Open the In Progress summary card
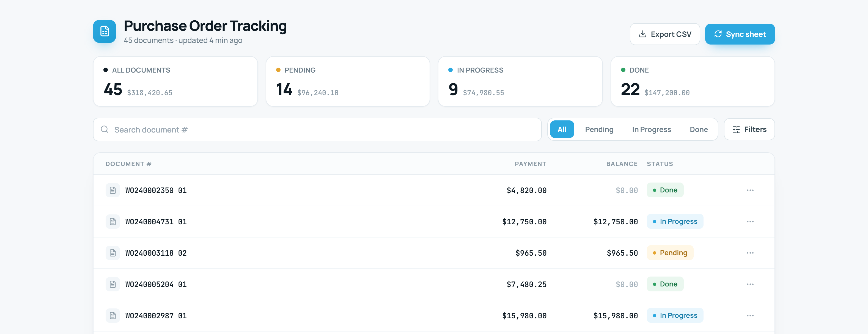The image size is (868, 334). 520,81
